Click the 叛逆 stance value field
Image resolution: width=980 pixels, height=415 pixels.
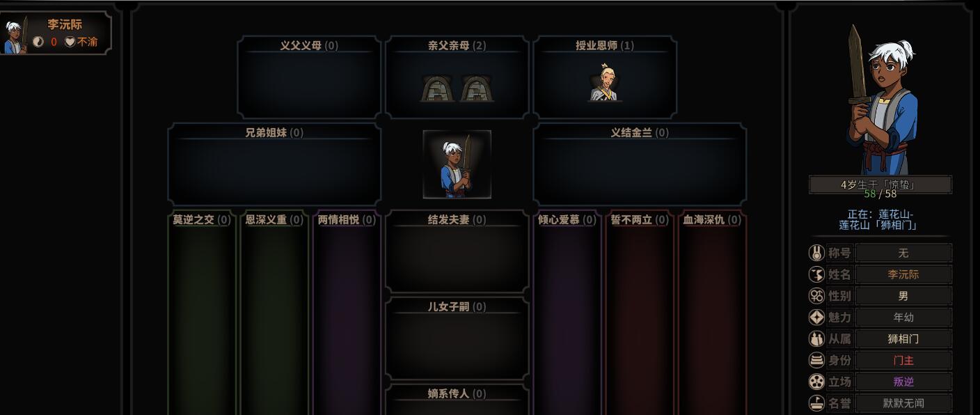click(903, 382)
